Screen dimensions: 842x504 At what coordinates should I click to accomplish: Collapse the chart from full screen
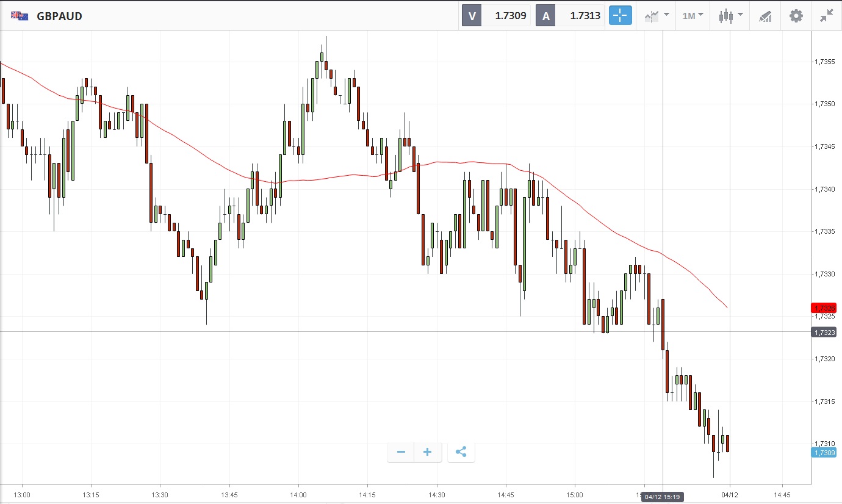click(x=827, y=16)
